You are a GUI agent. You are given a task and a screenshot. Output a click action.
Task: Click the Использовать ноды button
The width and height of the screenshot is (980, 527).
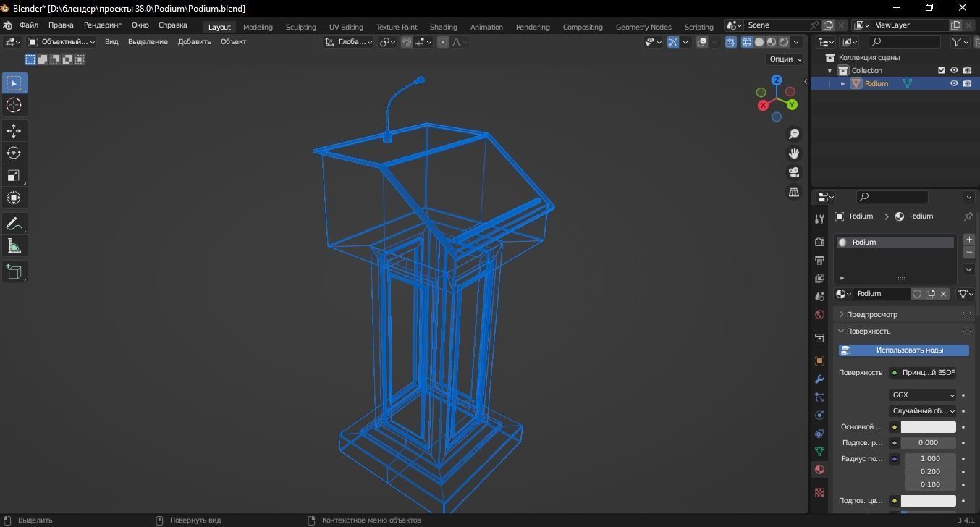[x=903, y=350]
